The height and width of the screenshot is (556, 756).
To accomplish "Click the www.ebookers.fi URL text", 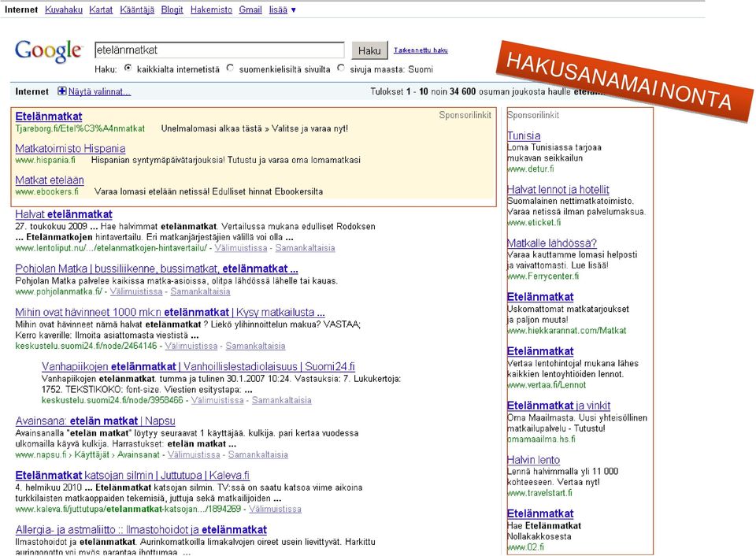I will point(46,191).
